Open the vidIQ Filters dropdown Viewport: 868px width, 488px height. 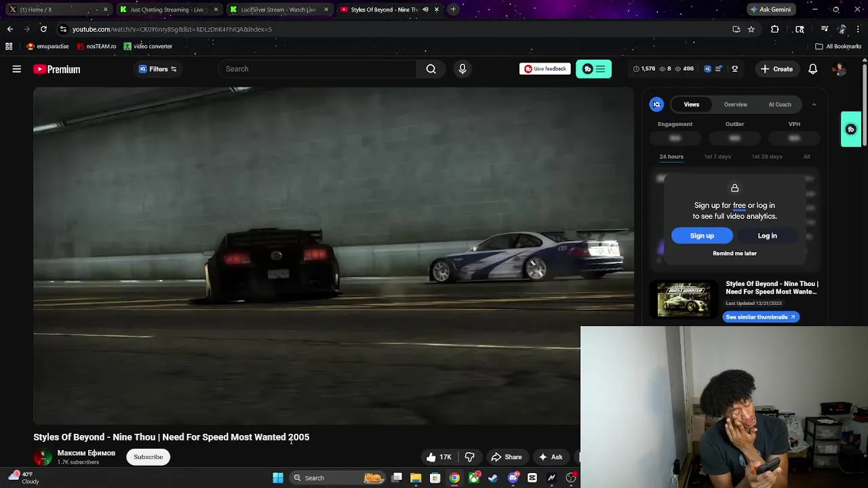coord(158,69)
